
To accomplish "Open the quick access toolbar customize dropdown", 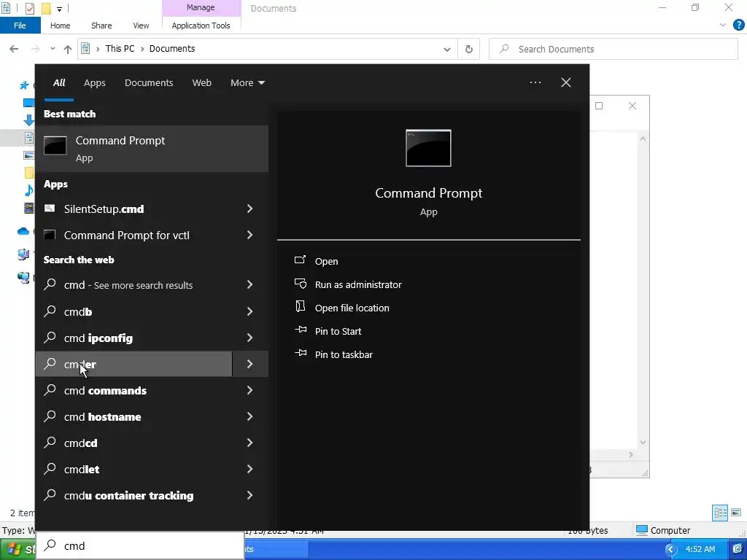I will 59,9.
